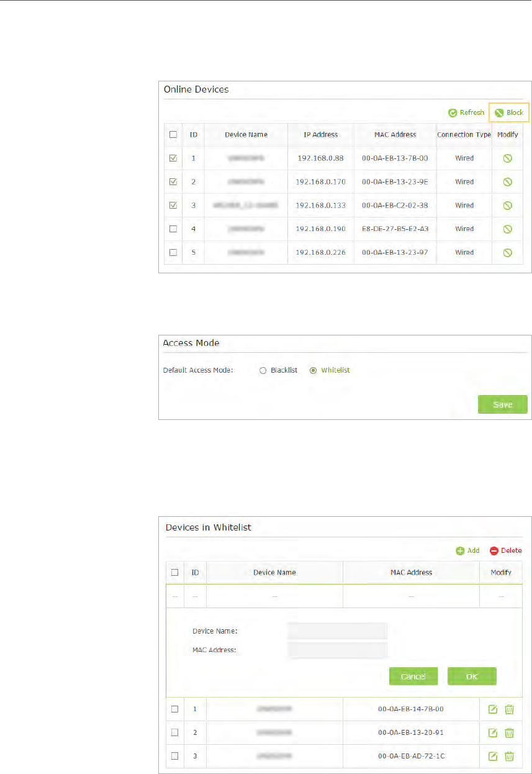The image size is (532, 774).
Task: Block the device with IP 192.168.0.226
Action: [x=507, y=253]
